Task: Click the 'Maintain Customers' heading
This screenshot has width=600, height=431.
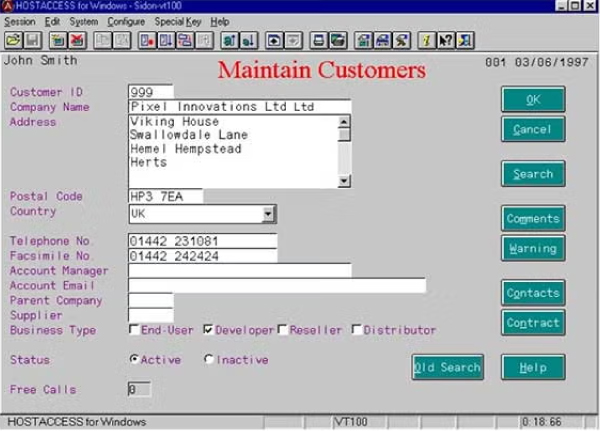Action: coord(321,70)
